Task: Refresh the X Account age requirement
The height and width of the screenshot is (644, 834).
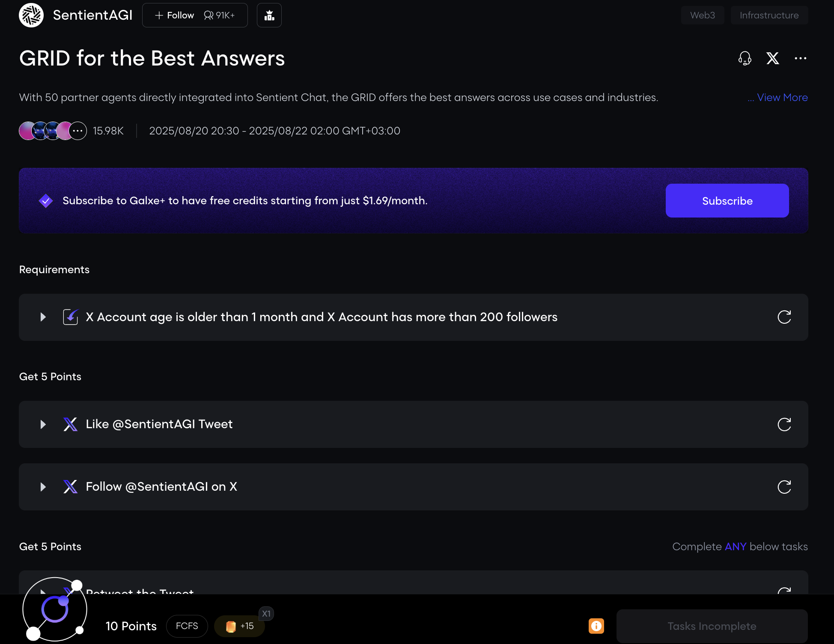Action: pyautogui.click(x=784, y=317)
